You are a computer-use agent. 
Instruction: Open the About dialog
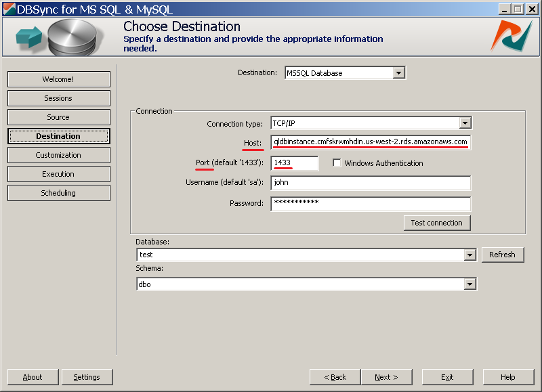(33, 377)
